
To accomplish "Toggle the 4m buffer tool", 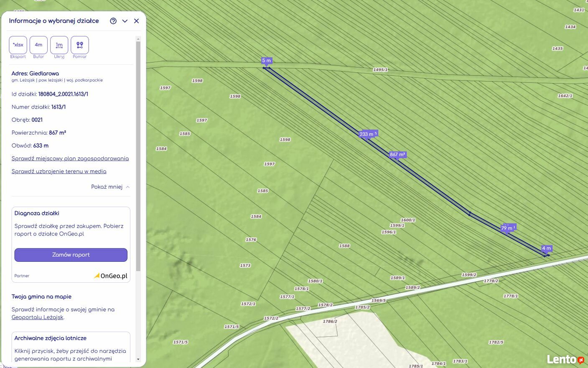I will click(38, 45).
